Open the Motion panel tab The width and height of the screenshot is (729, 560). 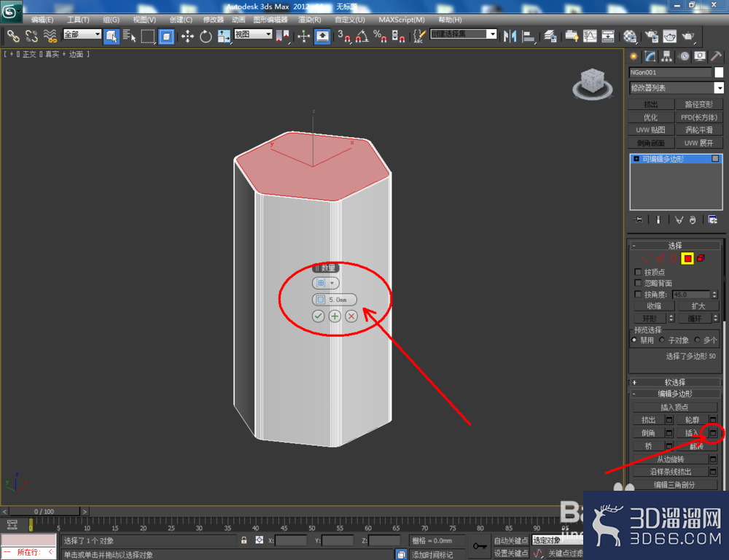[x=684, y=56]
